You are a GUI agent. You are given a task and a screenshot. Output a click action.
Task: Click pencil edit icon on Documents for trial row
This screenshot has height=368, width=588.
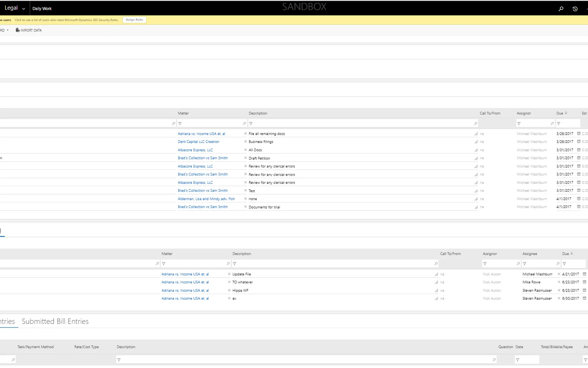click(x=476, y=207)
